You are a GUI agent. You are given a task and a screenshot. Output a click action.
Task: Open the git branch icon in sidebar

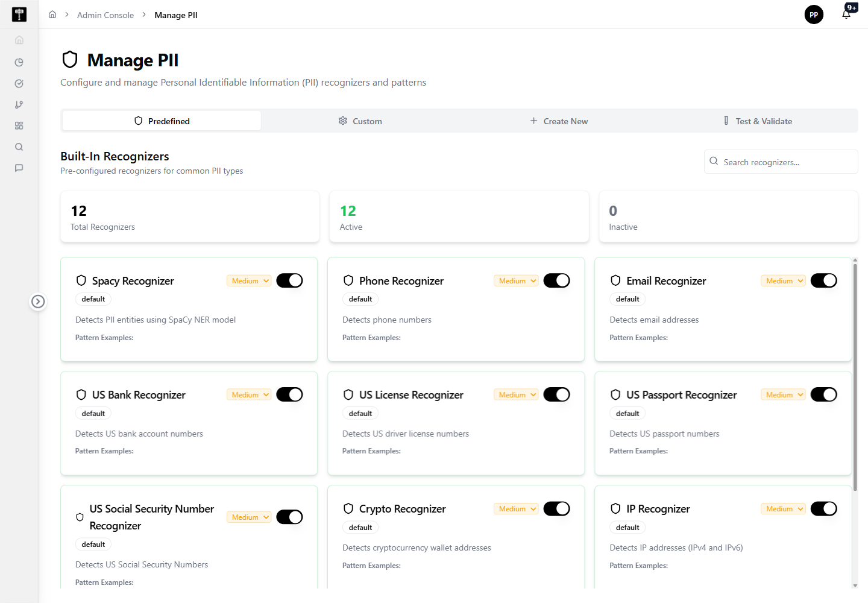pos(19,105)
